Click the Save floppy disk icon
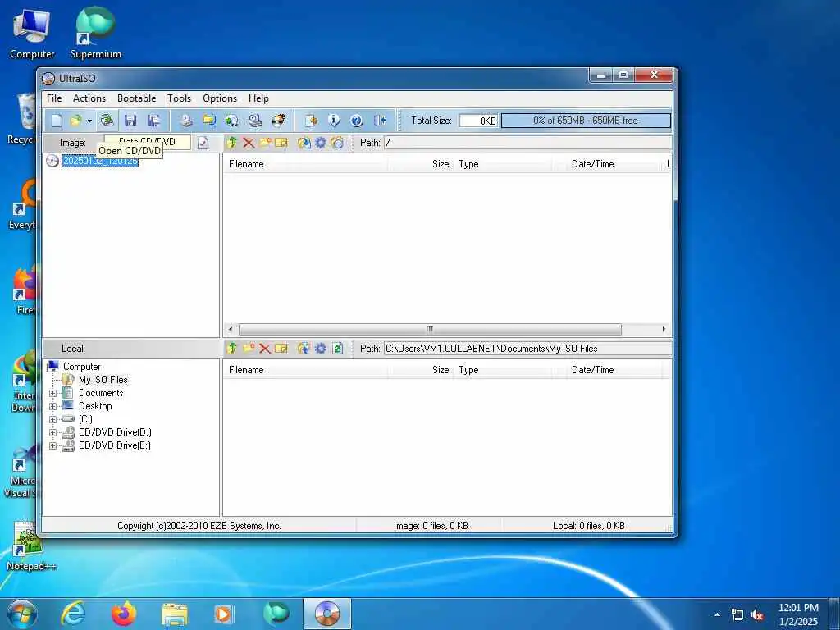840x630 pixels. point(130,121)
